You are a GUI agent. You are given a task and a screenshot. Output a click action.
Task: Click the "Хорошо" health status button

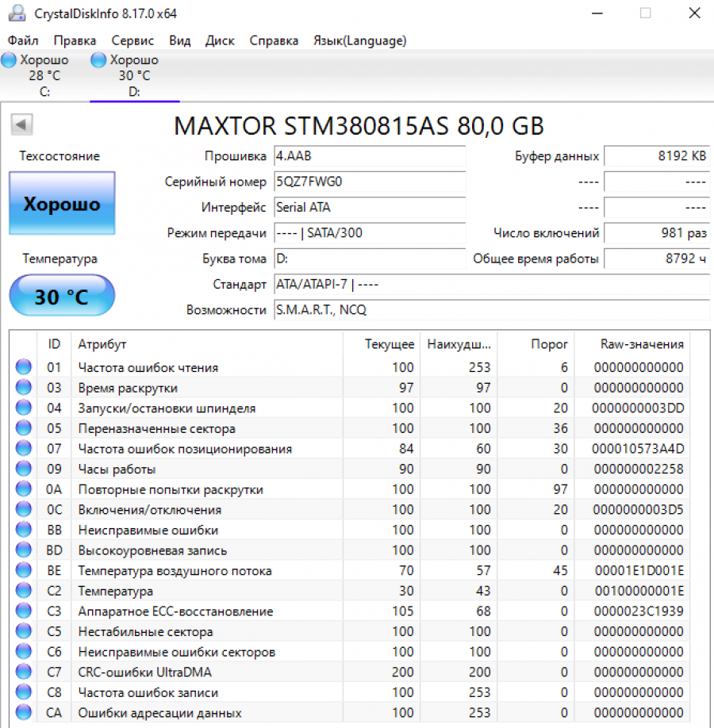click(62, 204)
